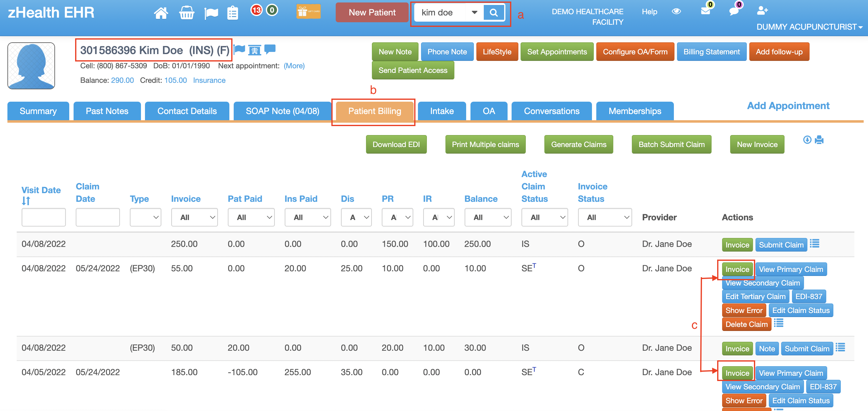Viewport: 868px width, 411px height.
Task: Toggle Visit Date sort arrows
Action: pyautogui.click(x=26, y=201)
